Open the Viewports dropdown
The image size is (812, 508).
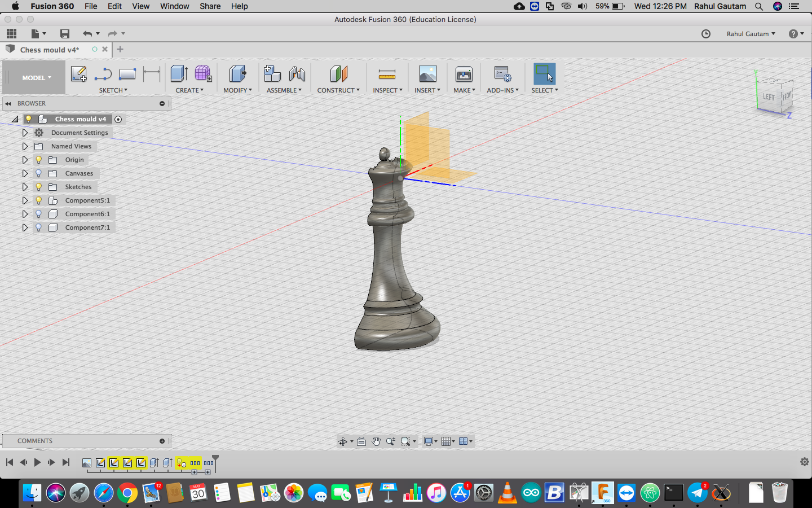pos(466,441)
